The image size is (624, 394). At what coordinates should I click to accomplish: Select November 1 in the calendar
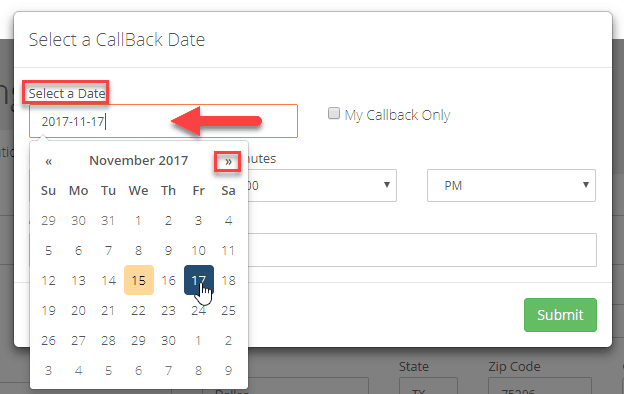pos(138,220)
